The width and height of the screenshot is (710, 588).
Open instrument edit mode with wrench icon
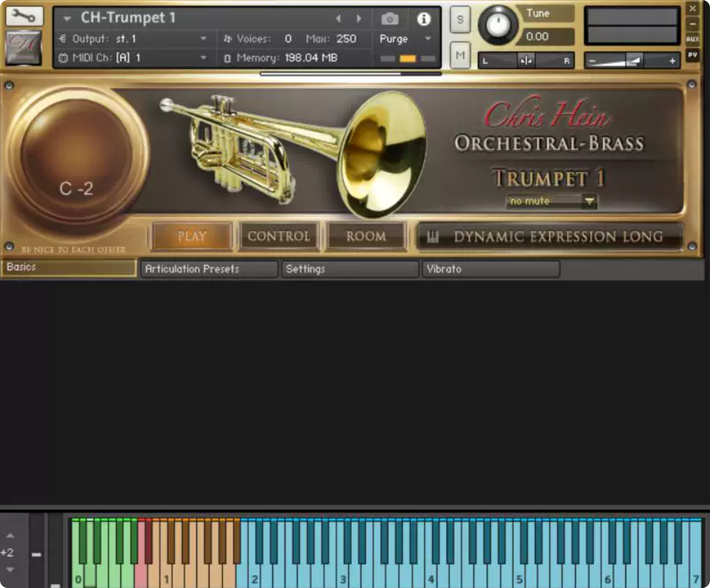tap(24, 16)
